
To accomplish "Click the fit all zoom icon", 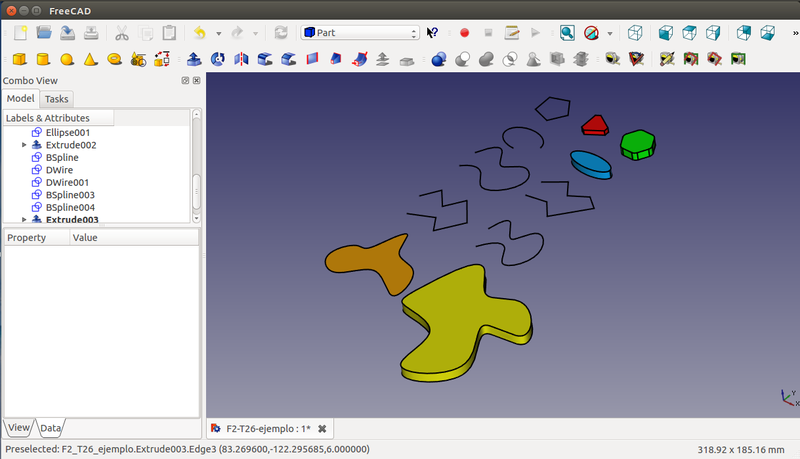I will pos(567,33).
